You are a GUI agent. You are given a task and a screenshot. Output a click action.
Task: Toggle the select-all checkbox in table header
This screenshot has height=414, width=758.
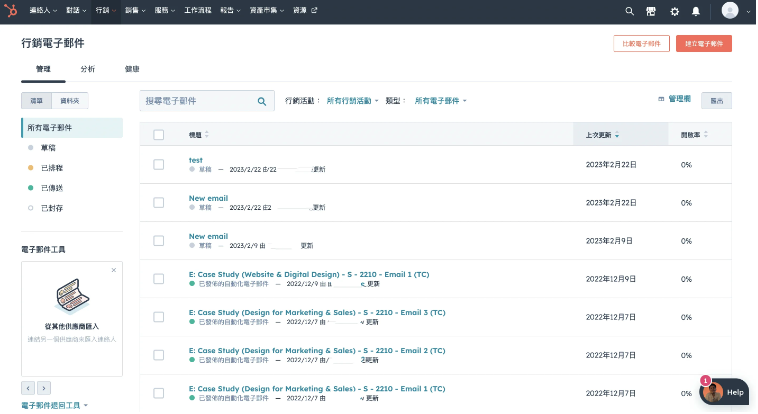pyautogui.click(x=158, y=134)
